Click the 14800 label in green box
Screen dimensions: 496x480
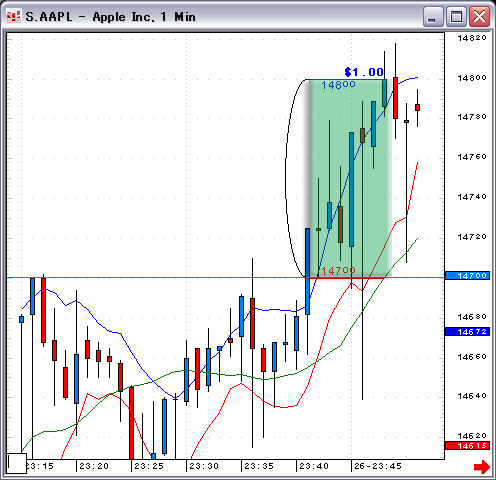338,85
